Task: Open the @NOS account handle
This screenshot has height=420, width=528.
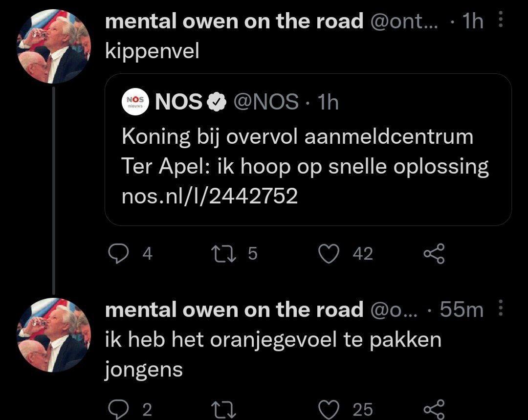Action: pyautogui.click(x=266, y=102)
